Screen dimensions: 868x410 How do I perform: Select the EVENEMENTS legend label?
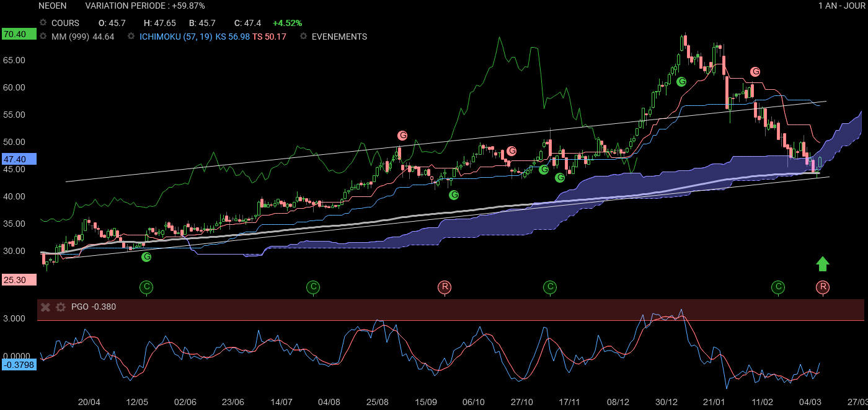339,37
